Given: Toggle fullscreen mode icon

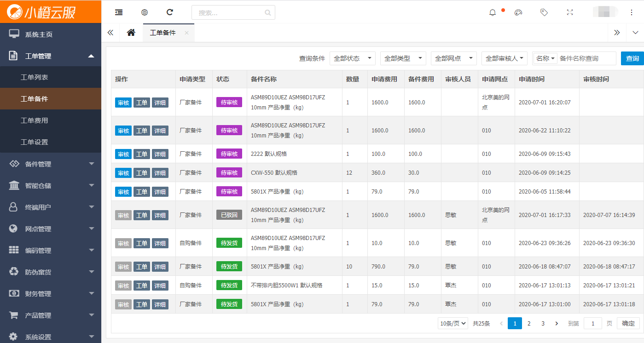Looking at the screenshot, I should [x=570, y=12].
